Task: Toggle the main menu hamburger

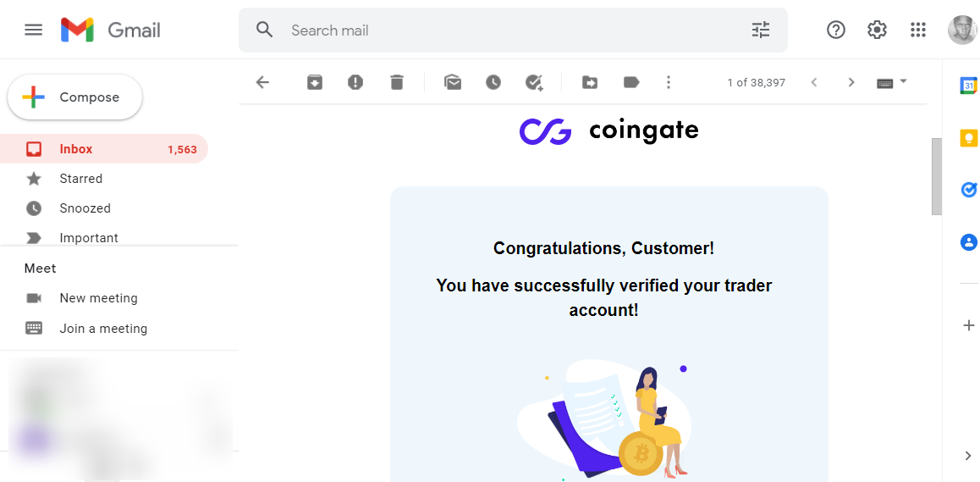Action: (34, 30)
